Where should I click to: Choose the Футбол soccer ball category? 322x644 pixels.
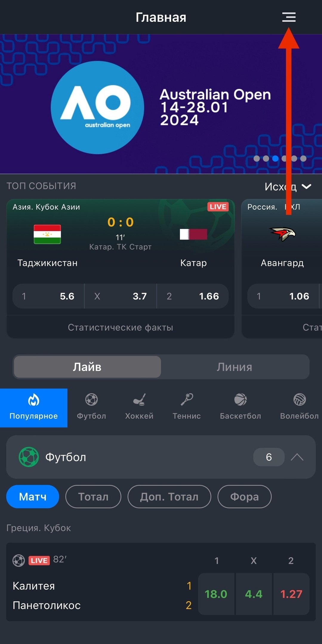91,400
